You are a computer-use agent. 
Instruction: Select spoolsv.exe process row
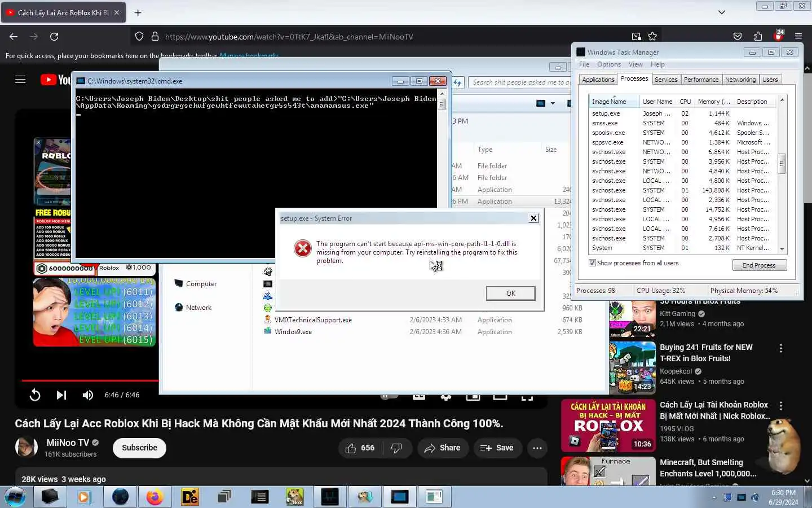tap(682, 133)
